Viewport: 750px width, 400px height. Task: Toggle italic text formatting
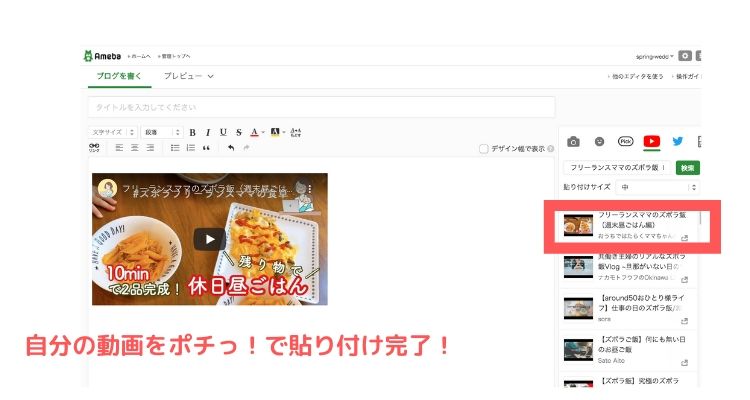click(x=208, y=133)
